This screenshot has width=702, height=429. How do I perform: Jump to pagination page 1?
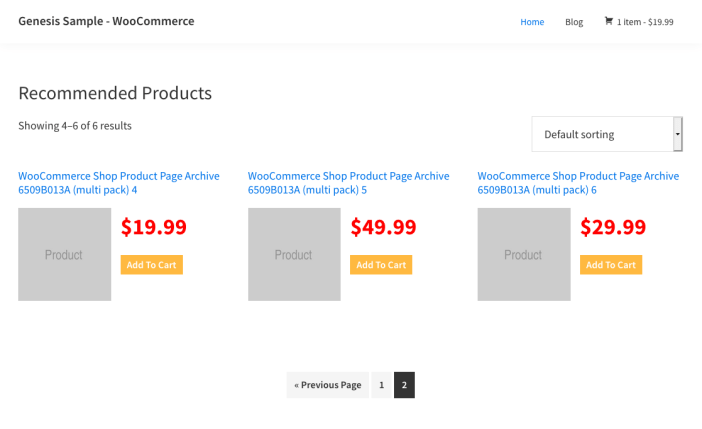tap(381, 385)
